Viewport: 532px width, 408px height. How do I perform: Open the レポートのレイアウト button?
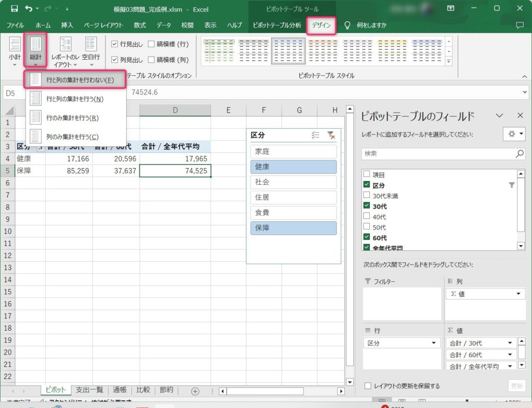tap(65, 51)
